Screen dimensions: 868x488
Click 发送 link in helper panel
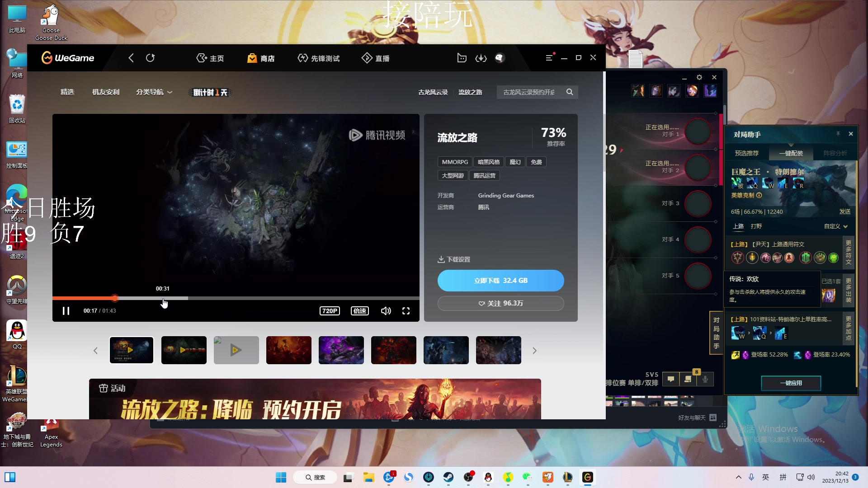tap(845, 211)
